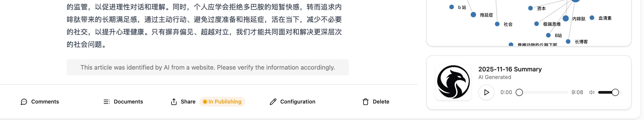Select the 内啡肽 graph node

click(566, 19)
